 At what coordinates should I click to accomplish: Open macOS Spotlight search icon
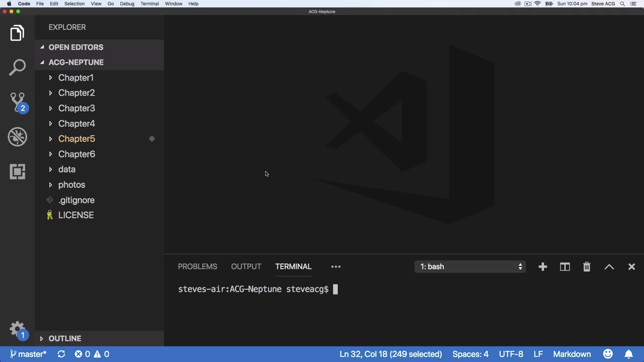(622, 4)
